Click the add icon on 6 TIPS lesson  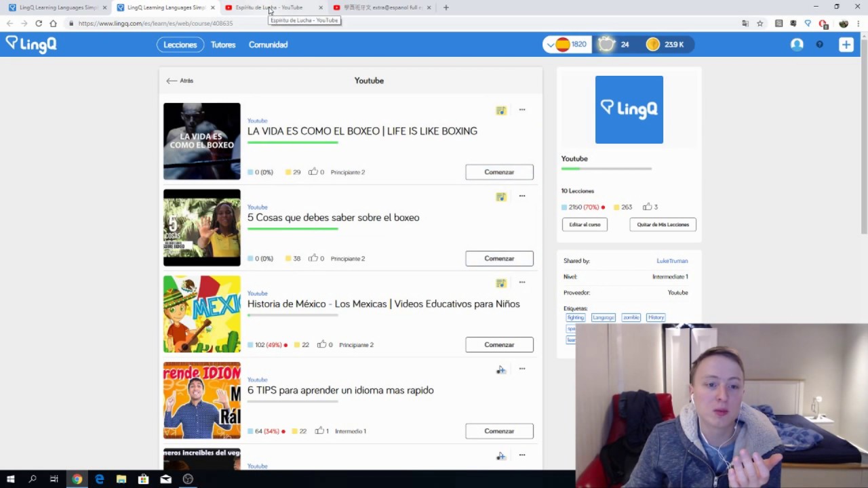pos(500,369)
